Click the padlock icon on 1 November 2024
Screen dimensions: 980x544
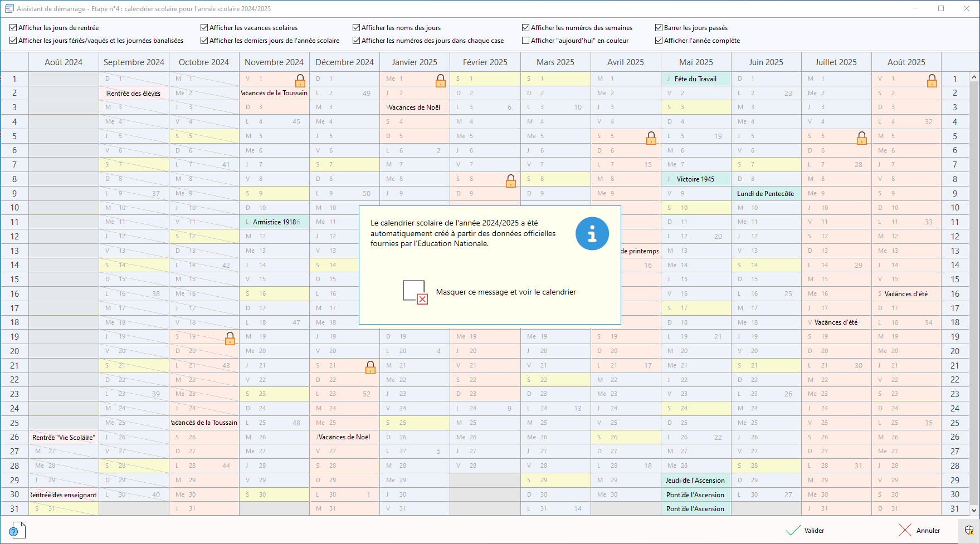click(x=300, y=81)
